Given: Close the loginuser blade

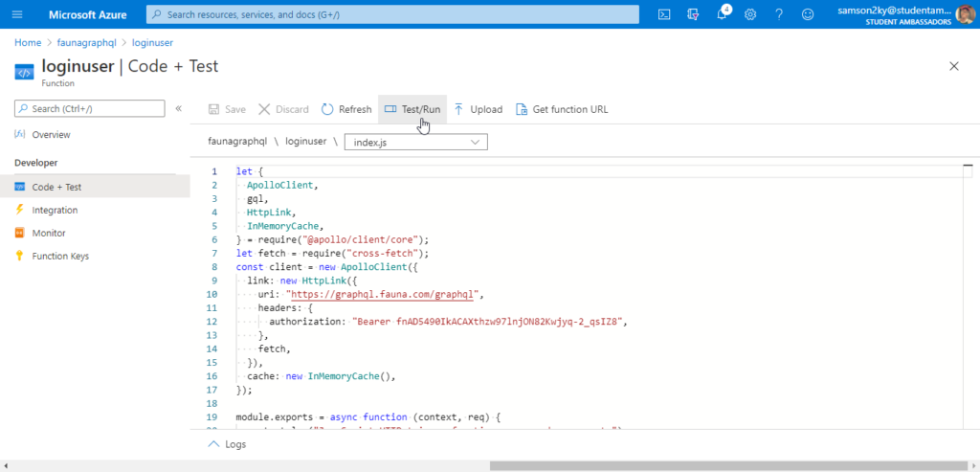Looking at the screenshot, I should click(x=954, y=66).
